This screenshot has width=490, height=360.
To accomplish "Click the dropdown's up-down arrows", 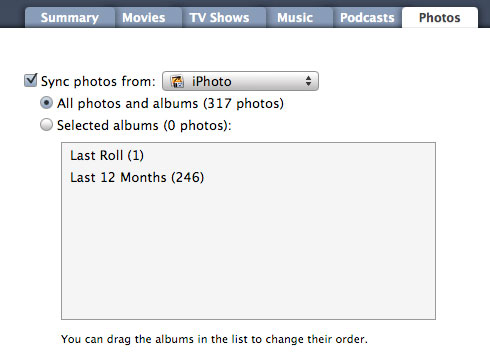I will [308, 81].
